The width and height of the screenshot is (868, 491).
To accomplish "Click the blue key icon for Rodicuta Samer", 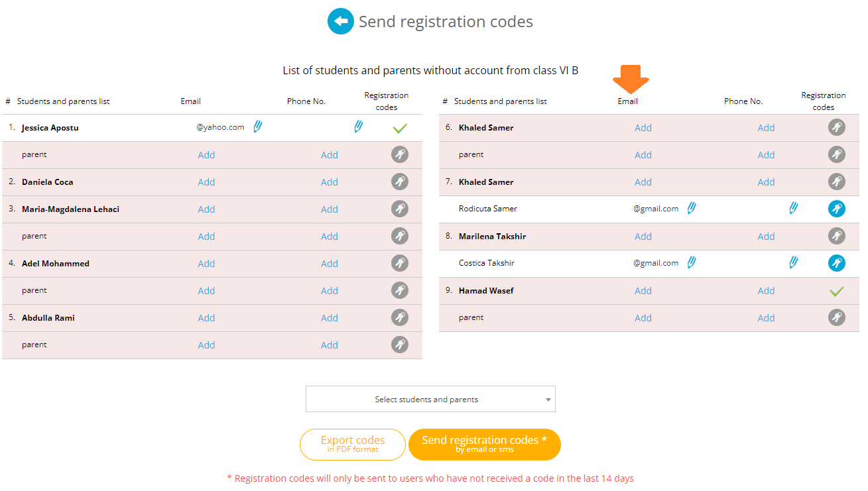I will 837,209.
